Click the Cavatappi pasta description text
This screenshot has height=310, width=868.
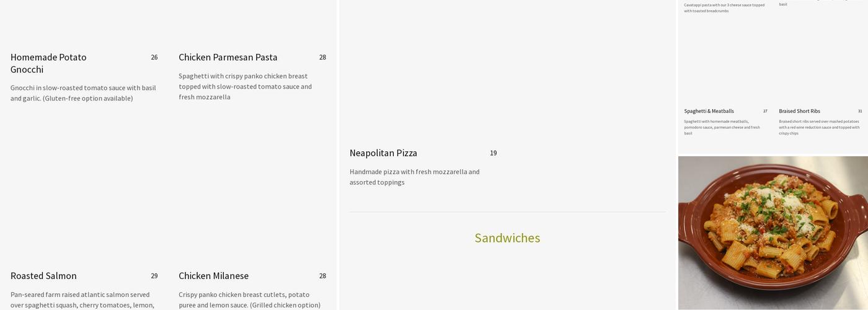click(x=724, y=8)
